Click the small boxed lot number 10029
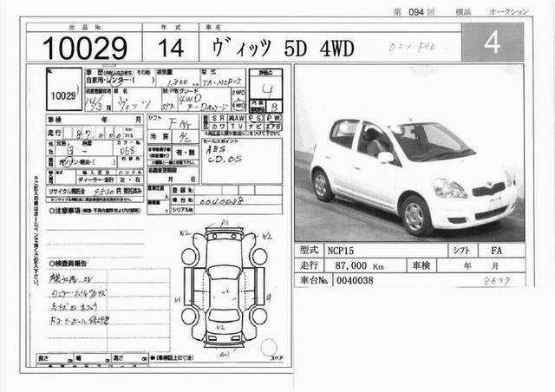The width and height of the screenshot is (555, 392). coord(63,95)
